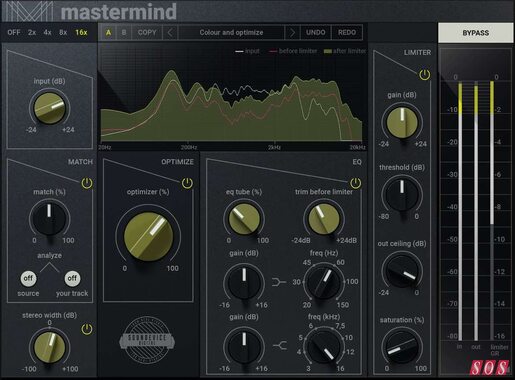Click the threshold (dB) knob
This screenshot has height=380, width=515.
pyautogui.click(x=402, y=195)
